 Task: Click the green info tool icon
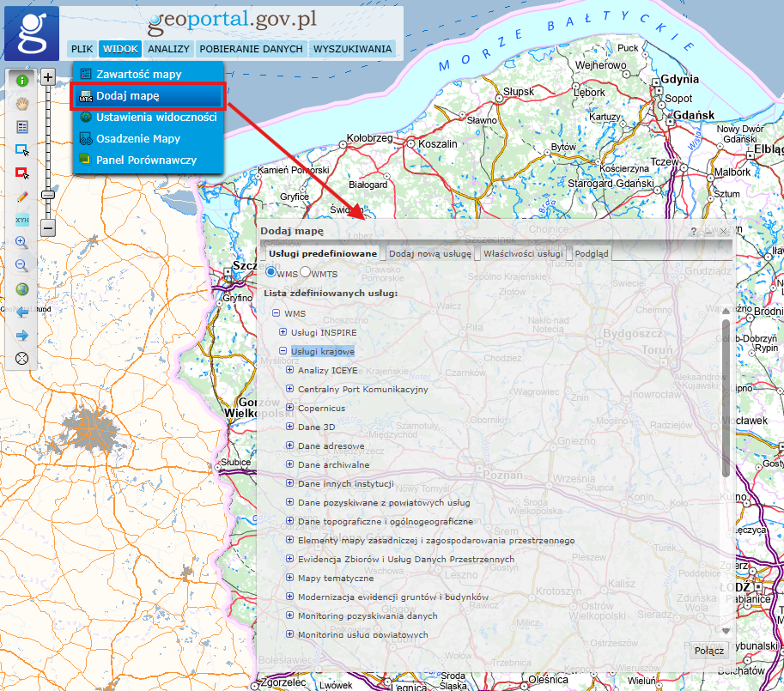coord(22,81)
